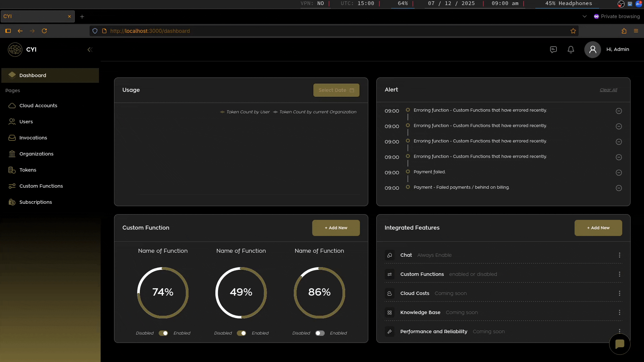The image size is (644, 362).
Task: Open the floating chat bubble widget
Action: pyautogui.click(x=620, y=344)
